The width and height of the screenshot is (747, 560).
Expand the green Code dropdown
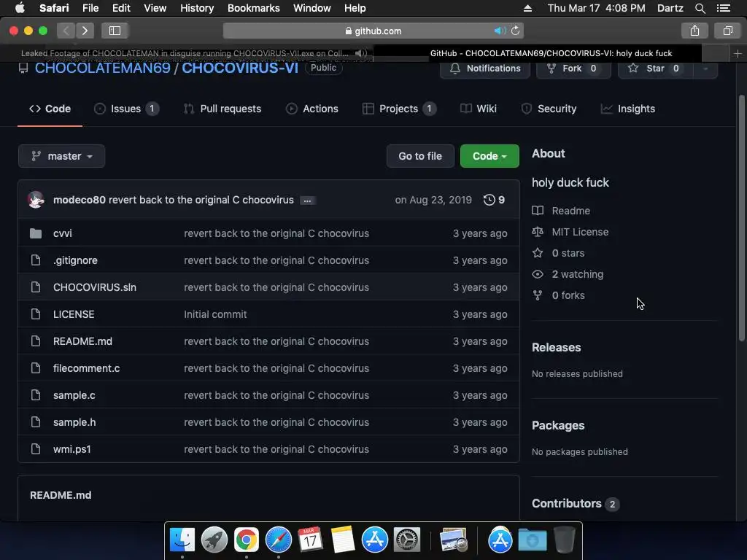click(489, 156)
